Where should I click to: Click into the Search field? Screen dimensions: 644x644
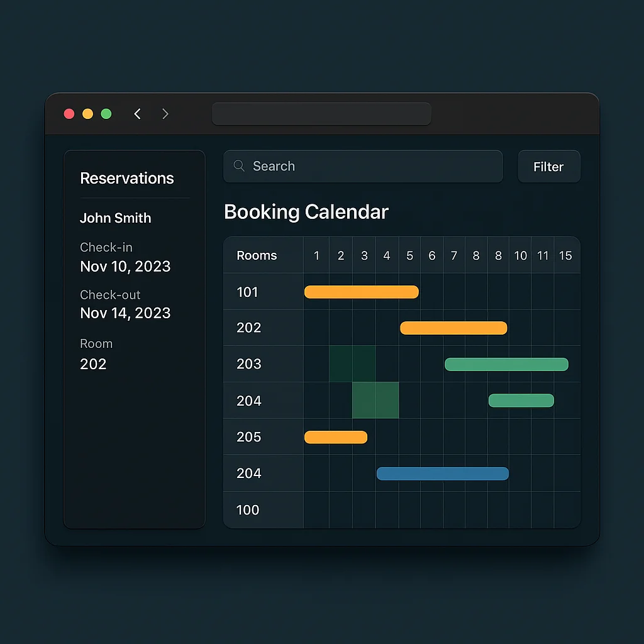pyautogui.click(x=371, y=166)
